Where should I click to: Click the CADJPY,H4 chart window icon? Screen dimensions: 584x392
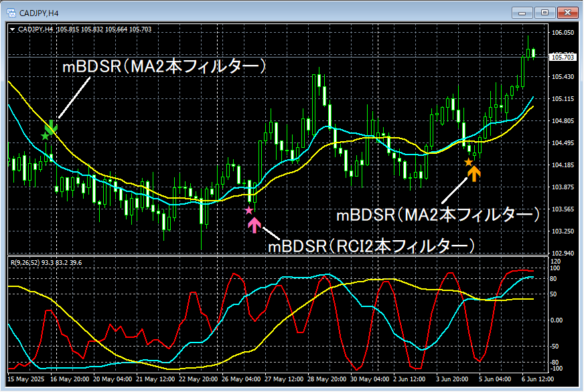pyautogui.click(x=11, y=13)
